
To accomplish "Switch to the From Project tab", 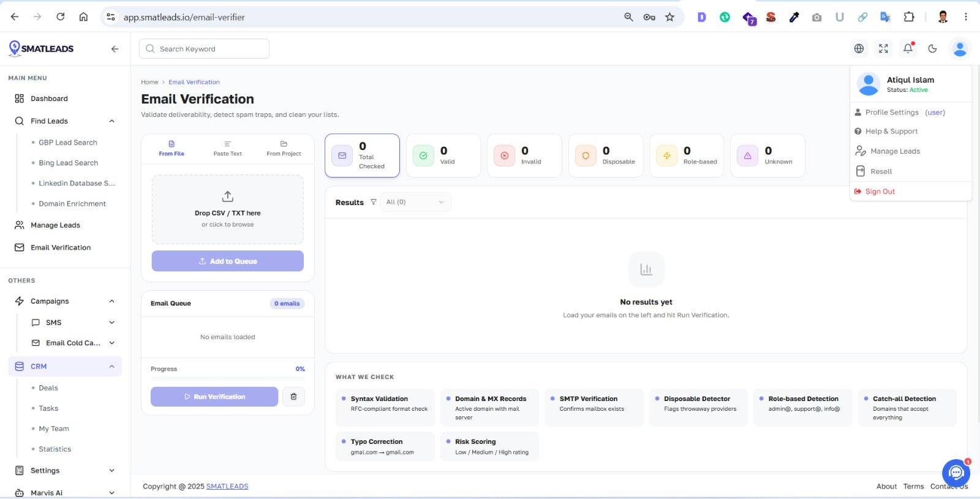I will 284,148.
